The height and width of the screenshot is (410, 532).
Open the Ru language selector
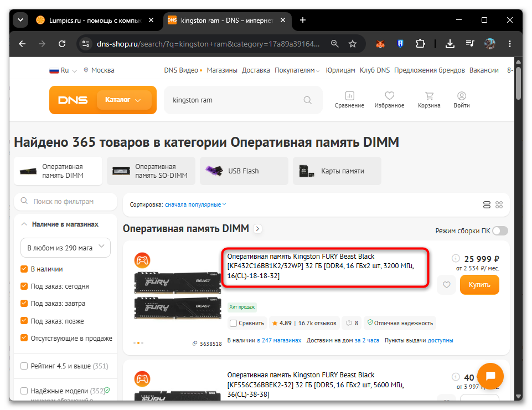tap(63, 70)
